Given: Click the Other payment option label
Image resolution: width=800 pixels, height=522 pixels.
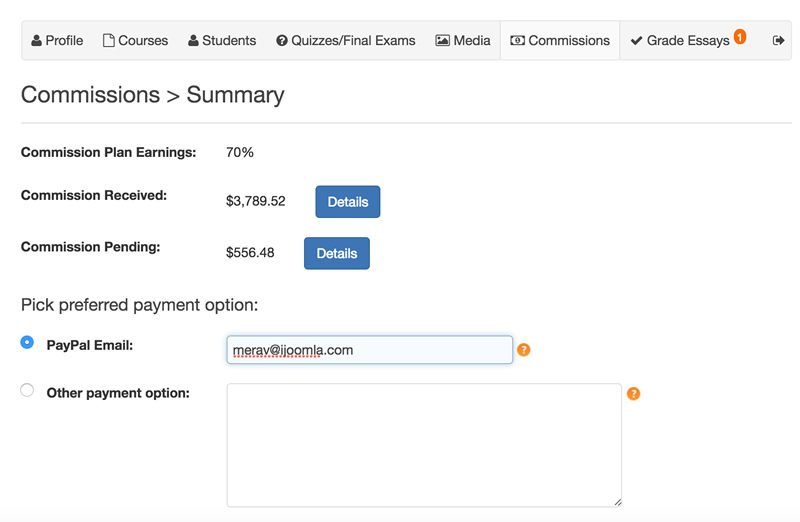Looking at the screenshot, I should (118, 393).
